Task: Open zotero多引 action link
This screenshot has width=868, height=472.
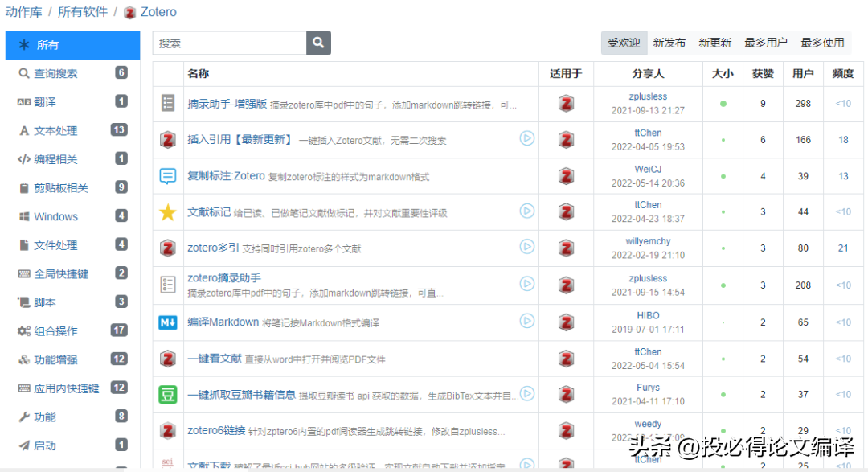Action: click(x=213, y=248)
